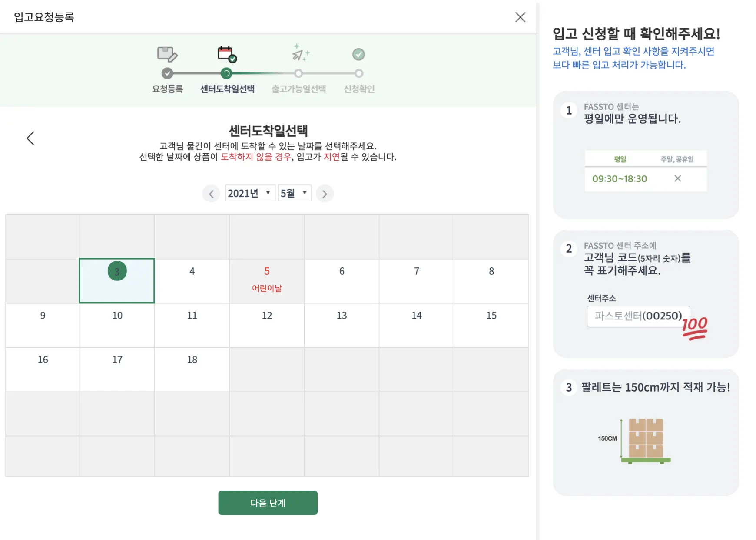Image resolution: width=756 pixels, height=540 pixels.
Task: Click the checkmark confirmation step icon
Action: (x=358, y=54)
